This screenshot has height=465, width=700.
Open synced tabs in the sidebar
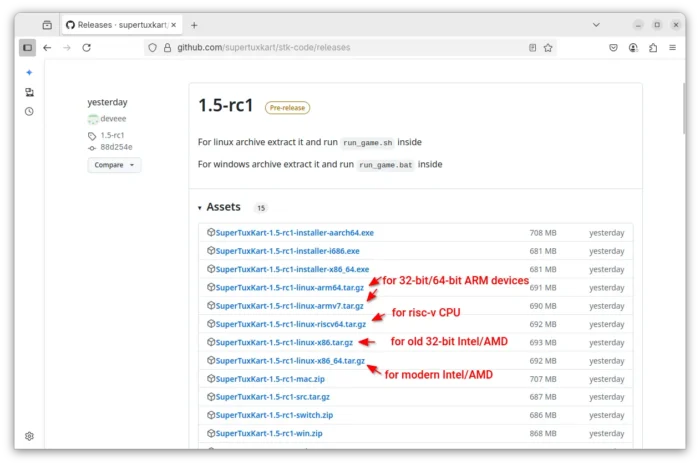29,92
